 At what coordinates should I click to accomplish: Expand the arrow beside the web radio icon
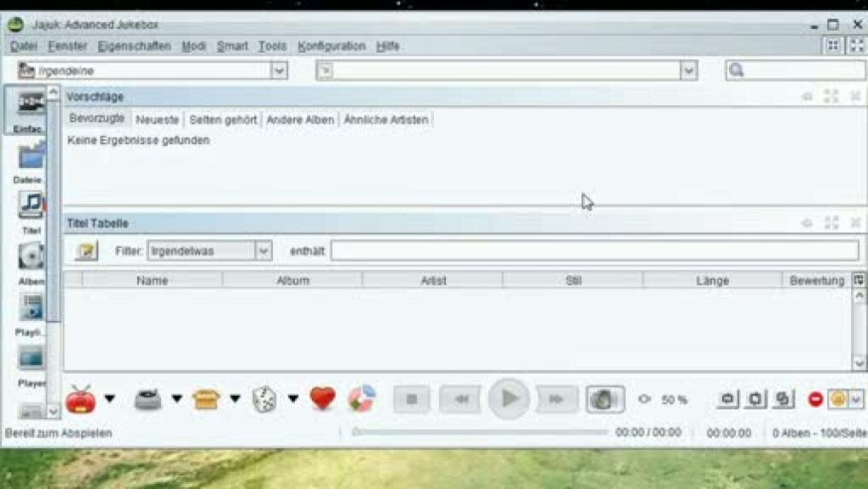[x=110, y=399]
